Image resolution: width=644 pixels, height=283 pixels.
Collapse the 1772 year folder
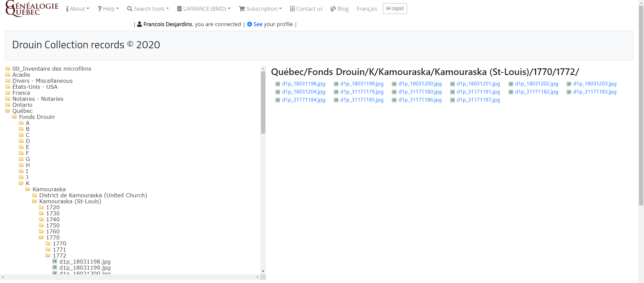59,256
